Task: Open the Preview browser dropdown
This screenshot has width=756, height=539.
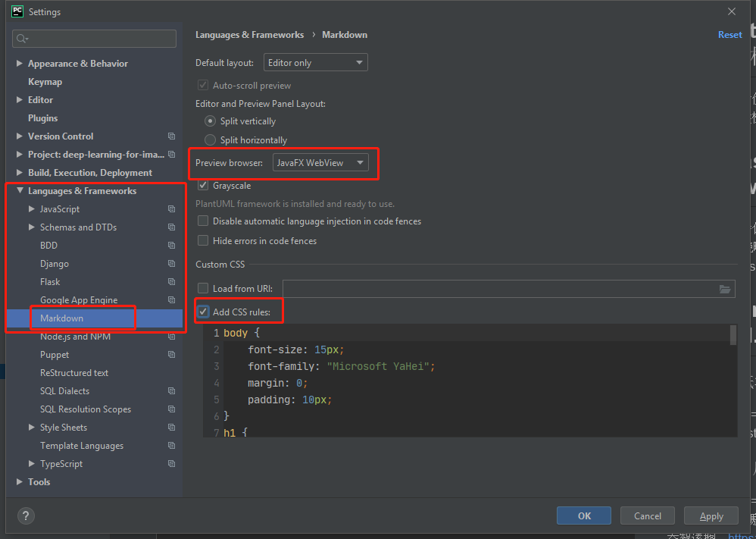Action: pos(320,163)
